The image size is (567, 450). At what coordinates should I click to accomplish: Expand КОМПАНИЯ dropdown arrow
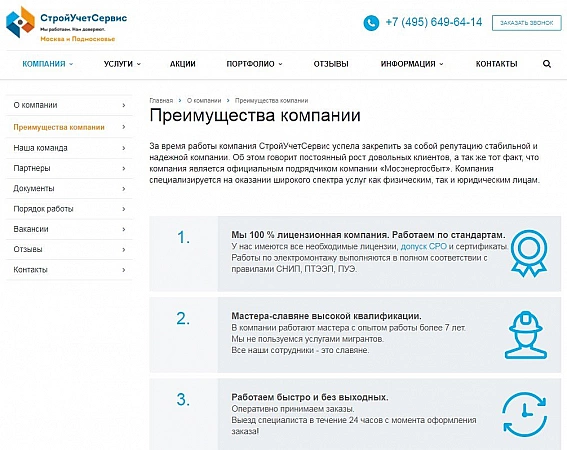tap(71, 64)
